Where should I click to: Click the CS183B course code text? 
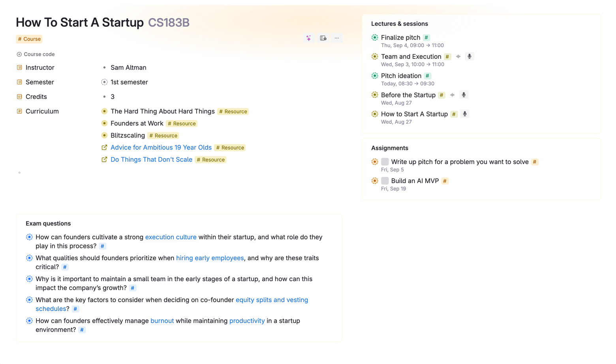[x=169, y=23]
